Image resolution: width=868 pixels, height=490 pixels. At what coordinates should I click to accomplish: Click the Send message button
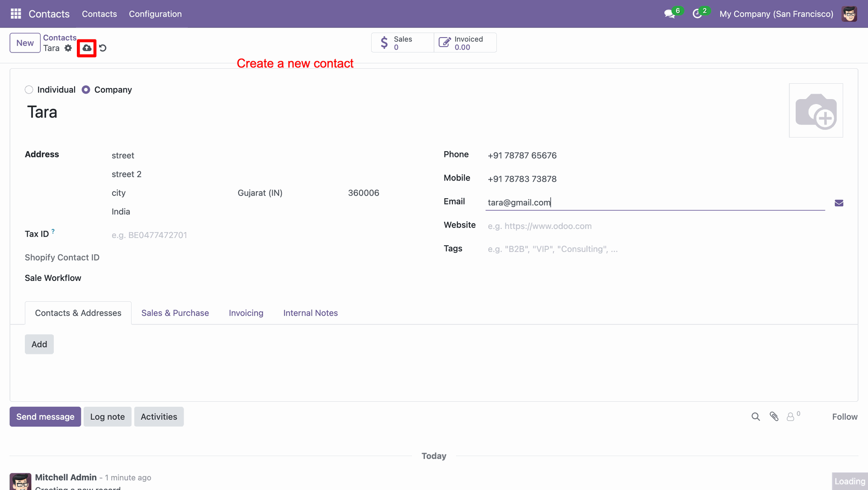(x=45, y=417)
